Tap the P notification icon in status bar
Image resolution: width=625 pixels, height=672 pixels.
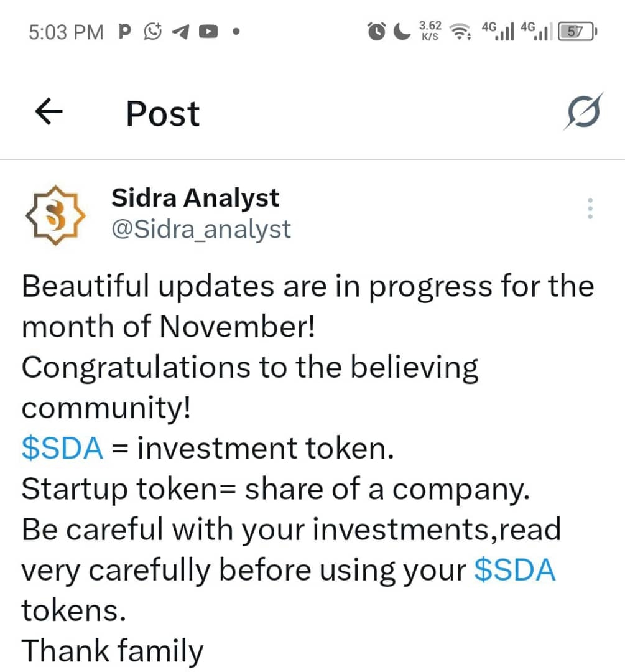(125, 32)
